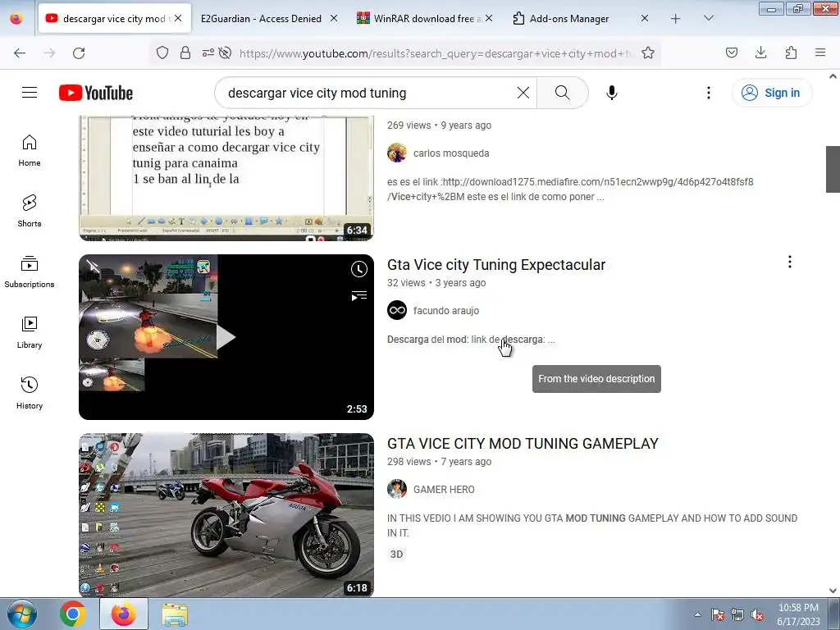Viewport: 840px width, 630px height.
Task: Click the autoplay blocked icon in address bar
Action: click(x=226, y=52)
